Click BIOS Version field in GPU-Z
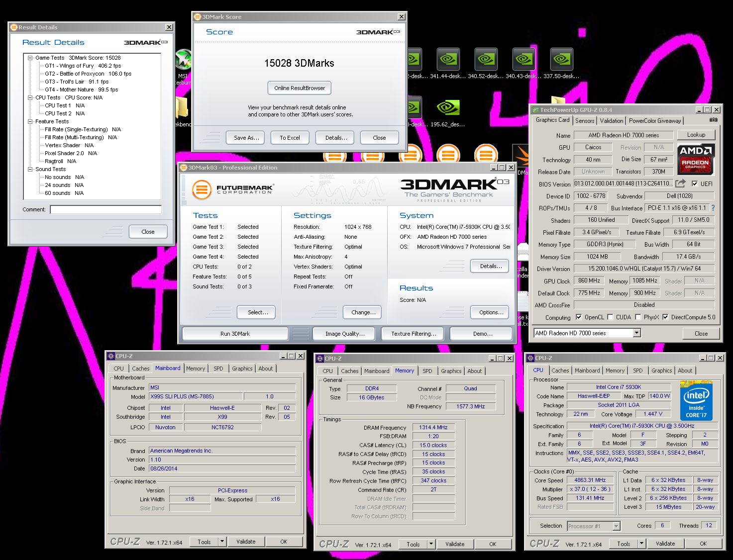Viewport: 733px width, 560px height. [623, 184]
